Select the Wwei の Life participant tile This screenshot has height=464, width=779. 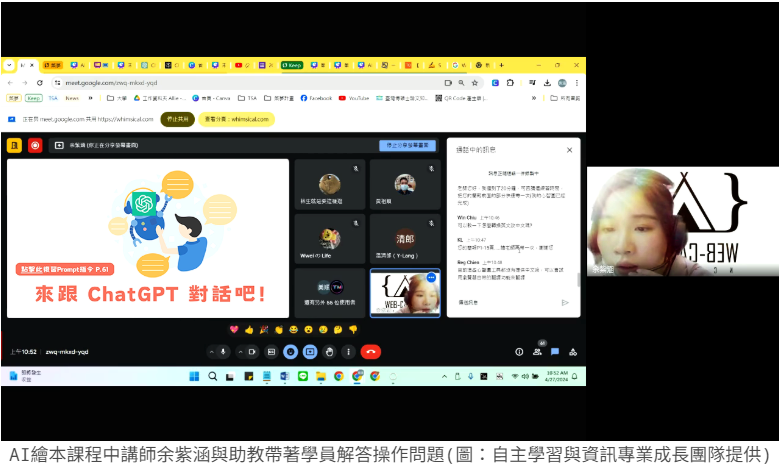pyautogui.click(x=330, y=239)
